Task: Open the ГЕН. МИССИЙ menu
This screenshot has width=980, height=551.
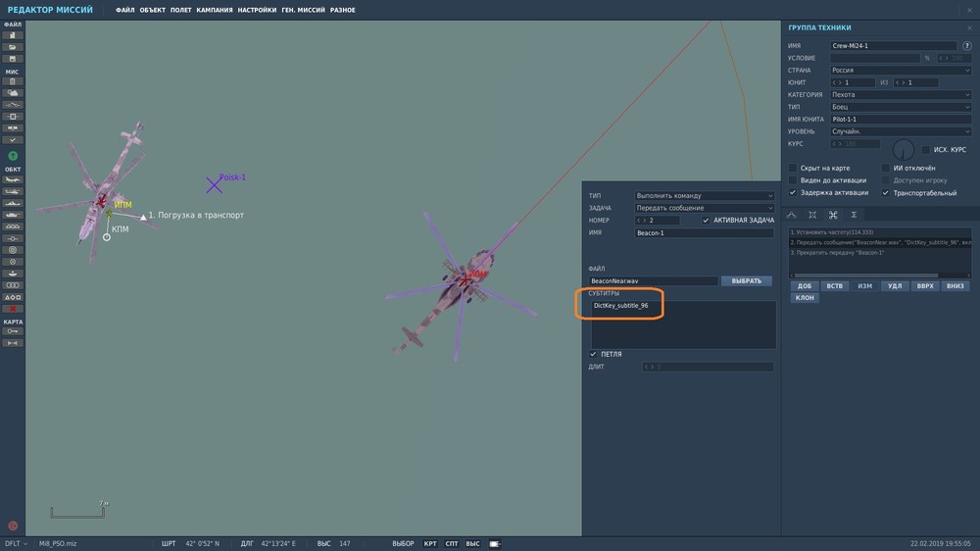Action: [x=303, y=10]
